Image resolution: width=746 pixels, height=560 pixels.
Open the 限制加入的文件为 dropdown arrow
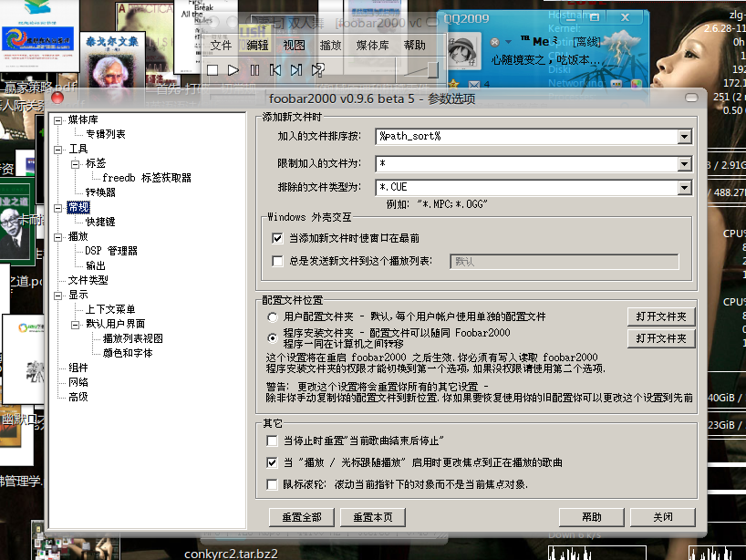pos(684,164)
